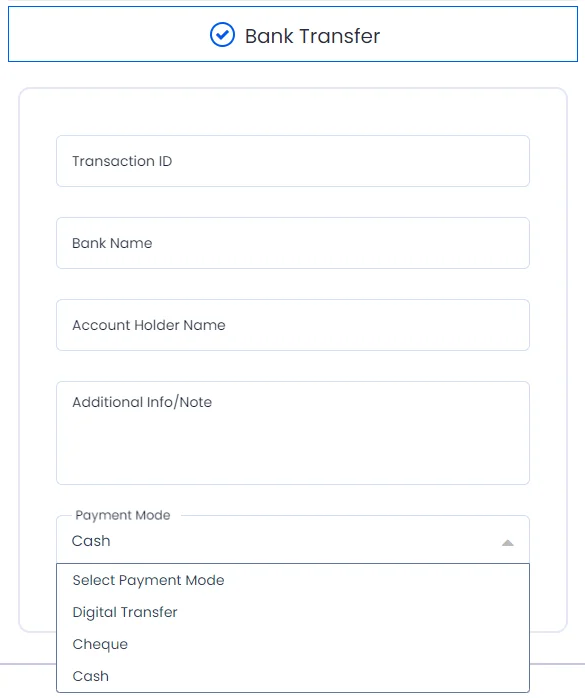Click the Bank Name placeholder text
This screenshot has width=585, height=698.
112,243
